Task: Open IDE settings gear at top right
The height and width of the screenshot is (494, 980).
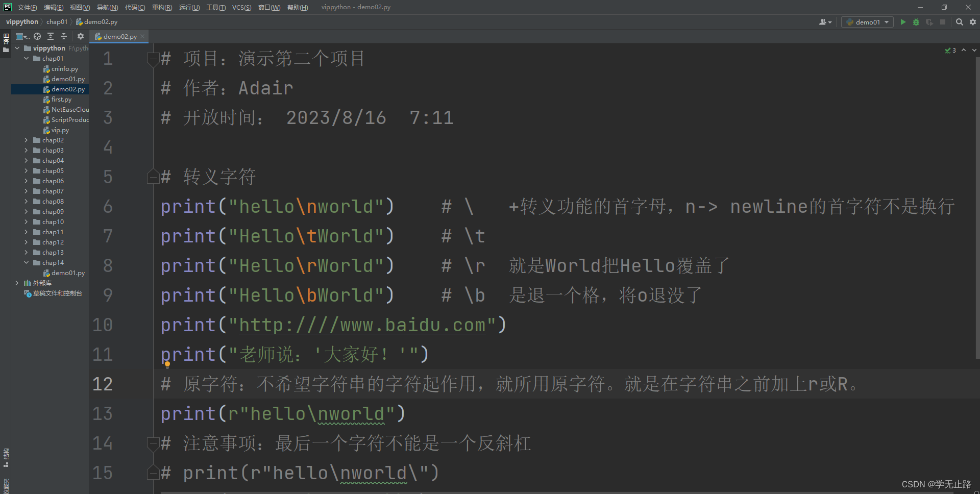Action: coord(973,22)
